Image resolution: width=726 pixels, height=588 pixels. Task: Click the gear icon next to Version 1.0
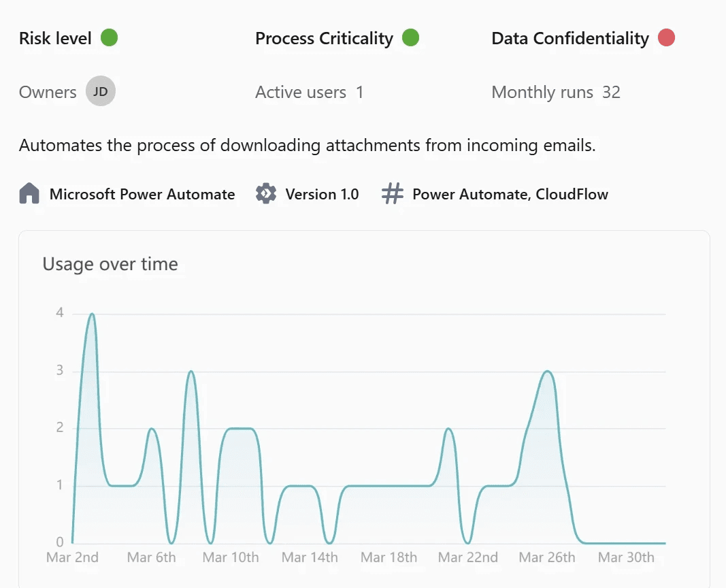266,193
